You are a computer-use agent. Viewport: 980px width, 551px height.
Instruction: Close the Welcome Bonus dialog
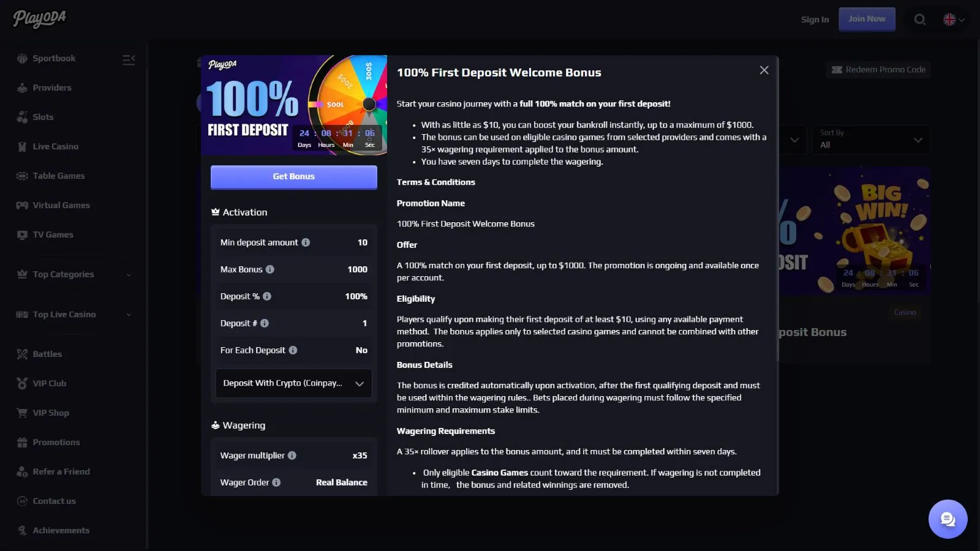pos(764,70)
